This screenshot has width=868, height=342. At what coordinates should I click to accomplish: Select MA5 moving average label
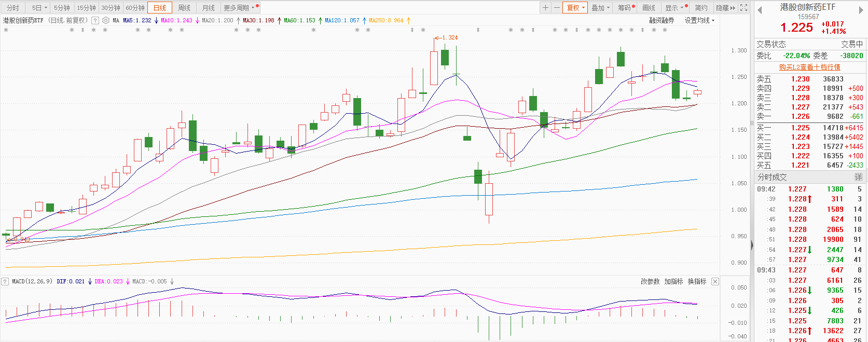click(x=137, y=20)
